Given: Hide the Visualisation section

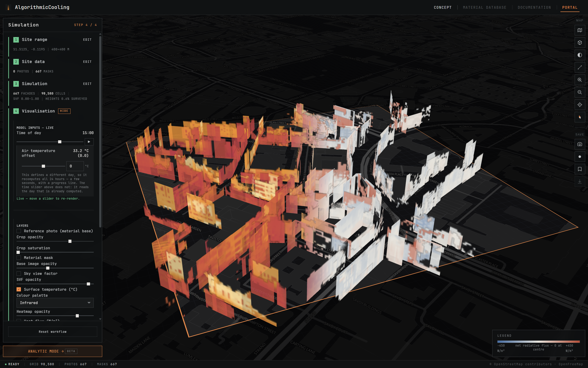Looking at the screenshot, I should coord(64,111).
